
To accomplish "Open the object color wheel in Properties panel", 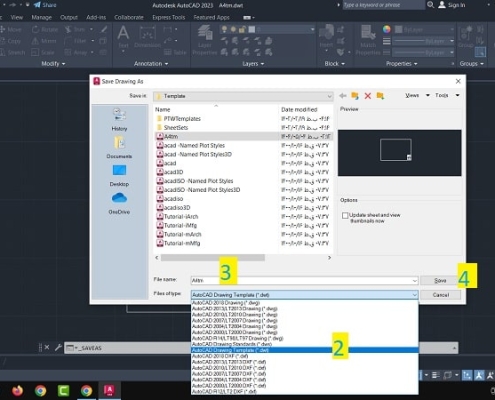I will (x=387, y=29).
